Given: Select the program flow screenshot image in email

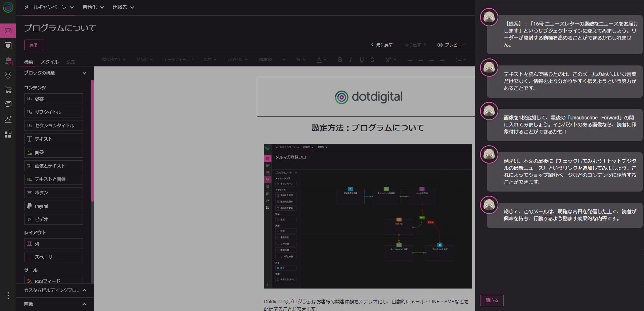Looking at the screenshot, I should 368,216.
